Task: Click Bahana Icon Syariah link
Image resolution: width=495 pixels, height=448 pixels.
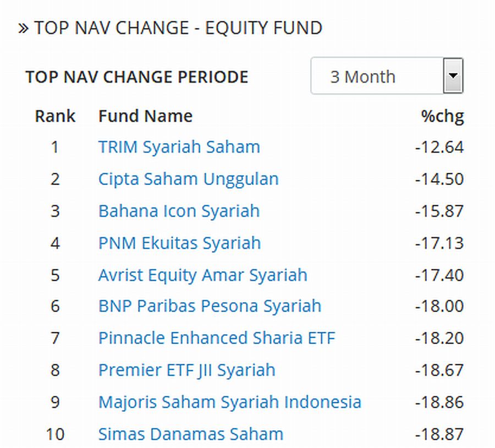Action: click(x=179, y=211)
